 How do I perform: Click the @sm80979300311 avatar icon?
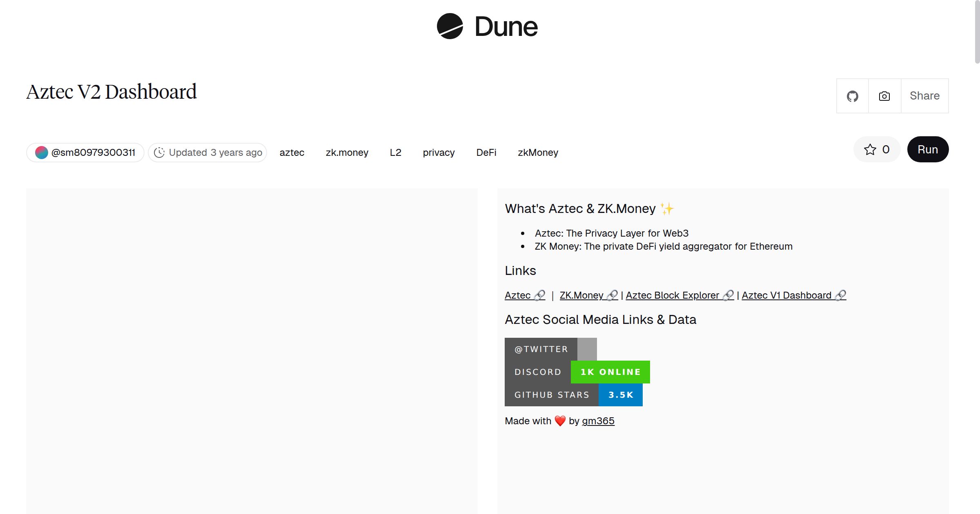click(x=42, y=153)
